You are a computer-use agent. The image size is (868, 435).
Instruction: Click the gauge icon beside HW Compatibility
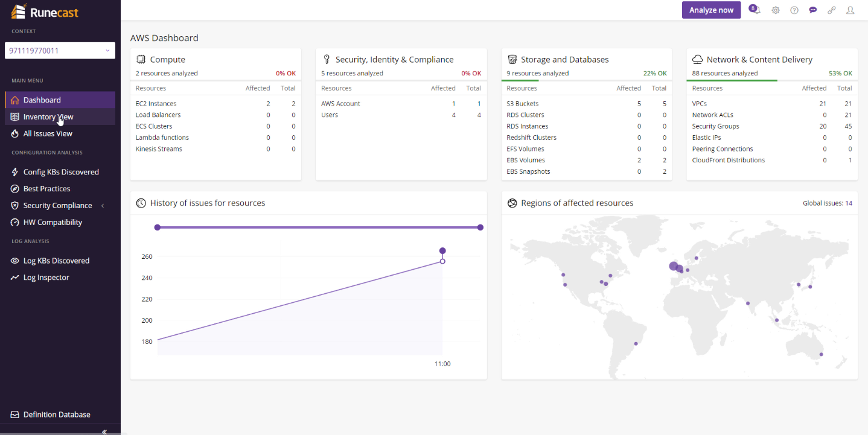[x=15, y=223]
